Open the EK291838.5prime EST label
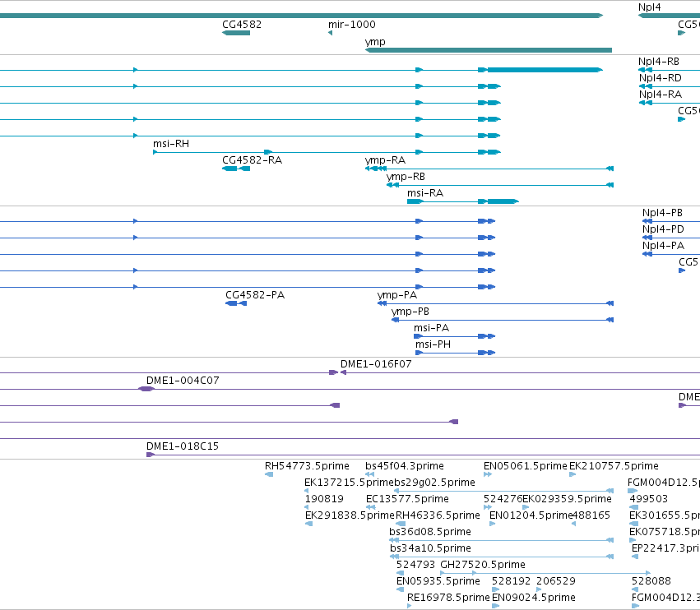Image resolution: width=700 pixels, height=610 pixels. coord(350,515)
